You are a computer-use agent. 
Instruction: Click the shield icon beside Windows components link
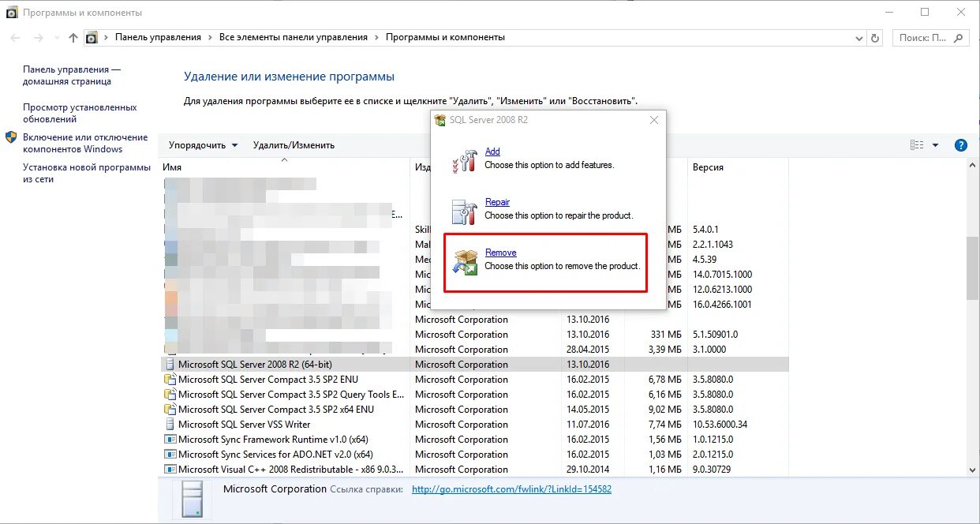coord(11,137)
